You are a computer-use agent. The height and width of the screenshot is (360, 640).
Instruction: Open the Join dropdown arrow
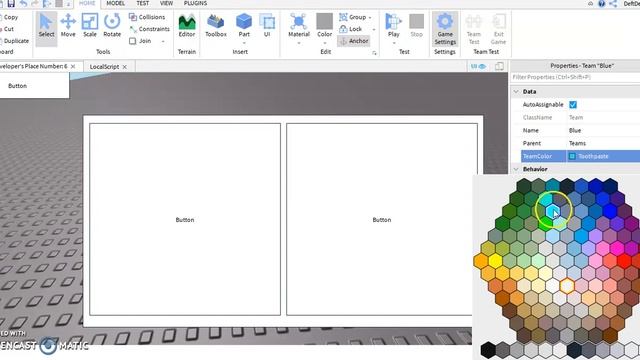[163, 41]
